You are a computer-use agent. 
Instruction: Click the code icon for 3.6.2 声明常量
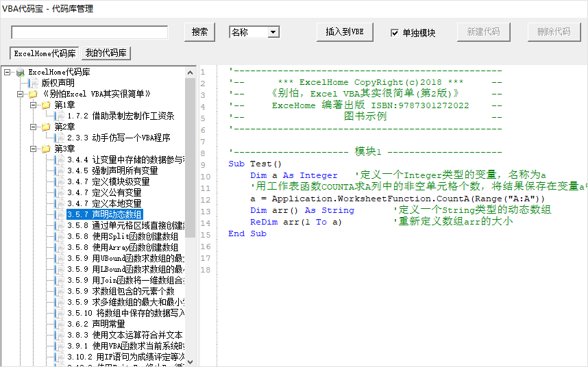point(59,324)
